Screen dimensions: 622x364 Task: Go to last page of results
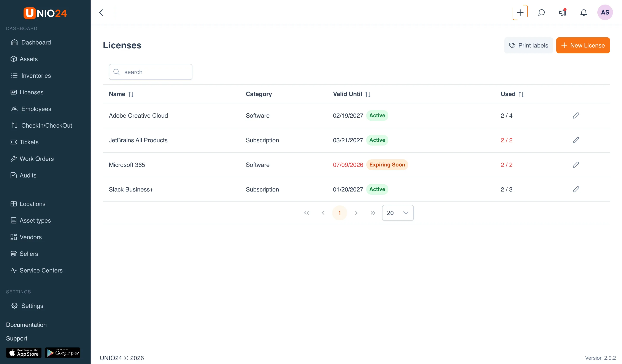coord(373,213)
